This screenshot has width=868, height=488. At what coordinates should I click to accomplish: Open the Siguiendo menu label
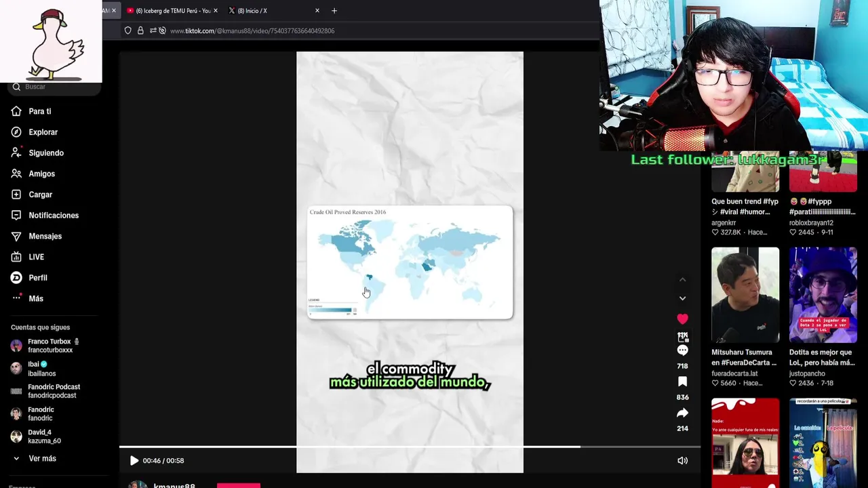(x=46, y=153)
